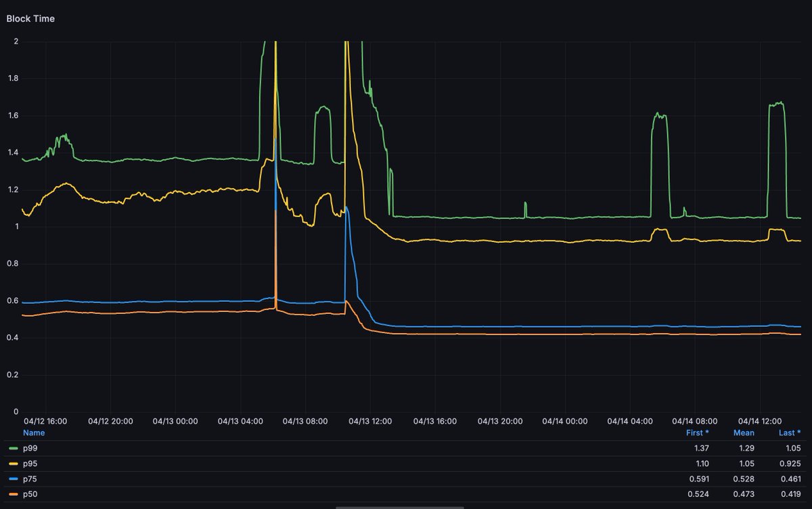Toggle the p50 series in legend
The image size is (812, 509).
click(x=30, y=495)
